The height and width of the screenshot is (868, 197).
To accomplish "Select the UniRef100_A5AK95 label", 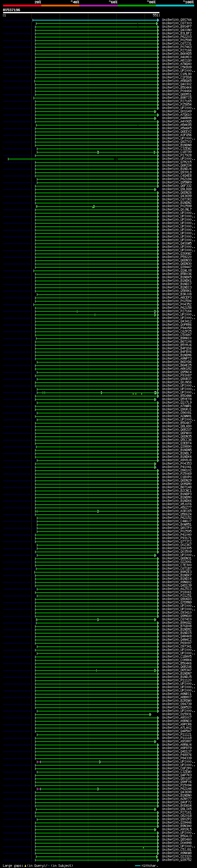I will [176, 125].
